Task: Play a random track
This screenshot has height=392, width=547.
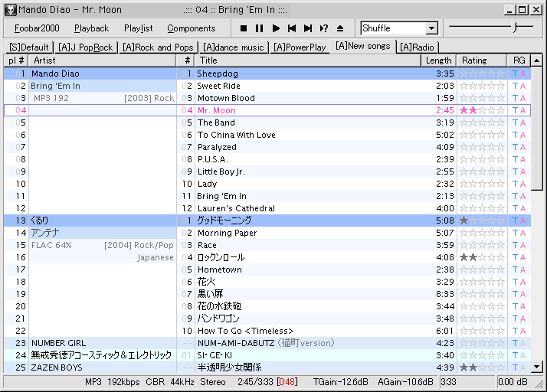Action: [324, 28]
